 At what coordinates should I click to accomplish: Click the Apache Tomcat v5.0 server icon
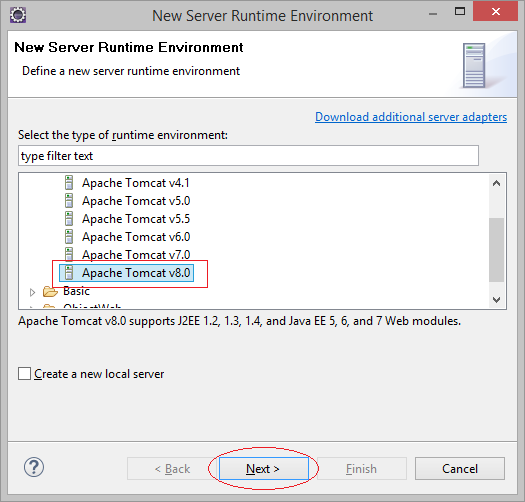coord(69,201)
